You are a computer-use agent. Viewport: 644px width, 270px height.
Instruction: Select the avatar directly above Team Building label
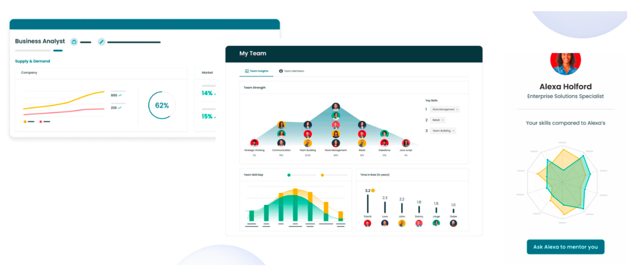tap(308, 143)
